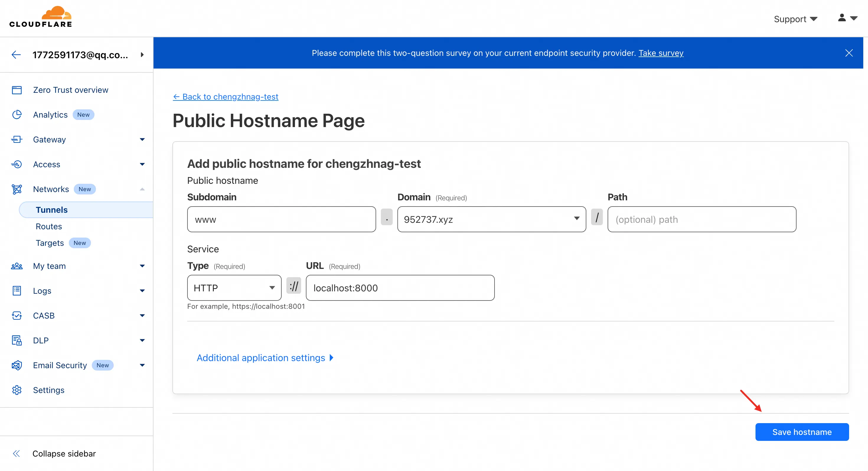Open Targets under Networks

tap(50, 243)
